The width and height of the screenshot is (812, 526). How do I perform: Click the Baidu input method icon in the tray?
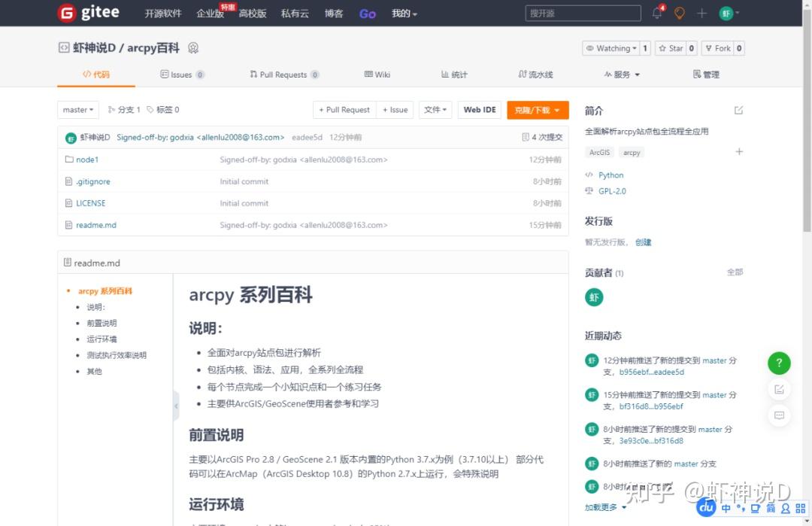tap(705, 508)
